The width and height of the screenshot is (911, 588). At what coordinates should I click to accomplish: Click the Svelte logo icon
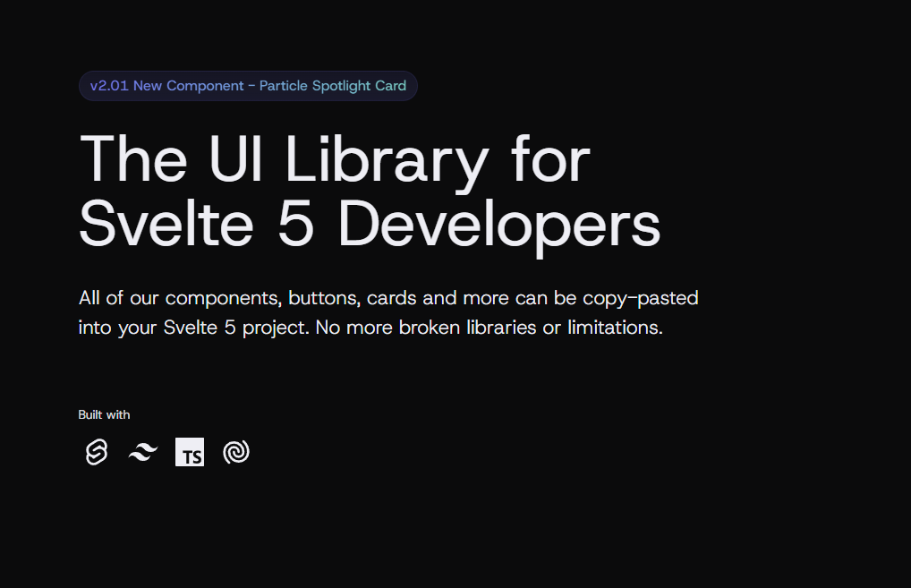(x=97, y=452)
